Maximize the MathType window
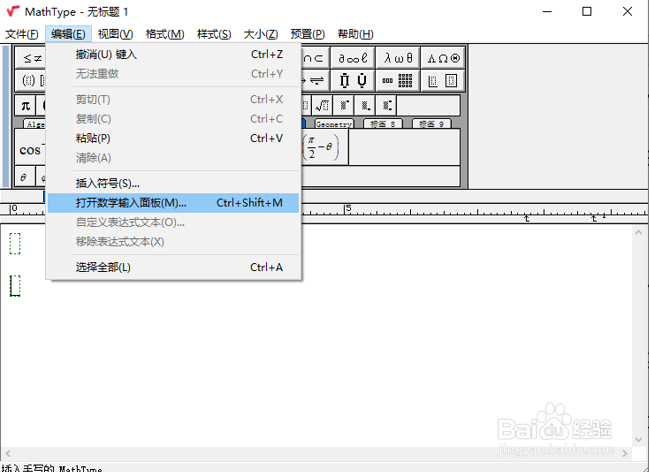 587,12
